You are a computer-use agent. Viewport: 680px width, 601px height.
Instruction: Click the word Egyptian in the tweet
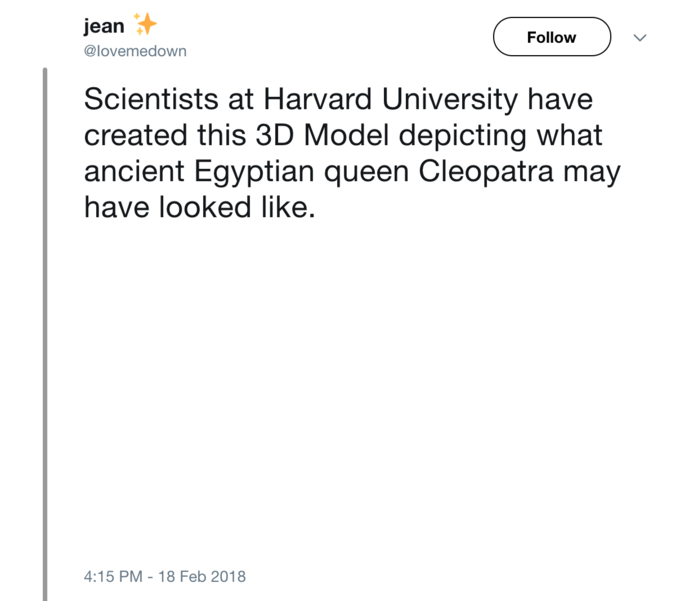tap(254, 171)
